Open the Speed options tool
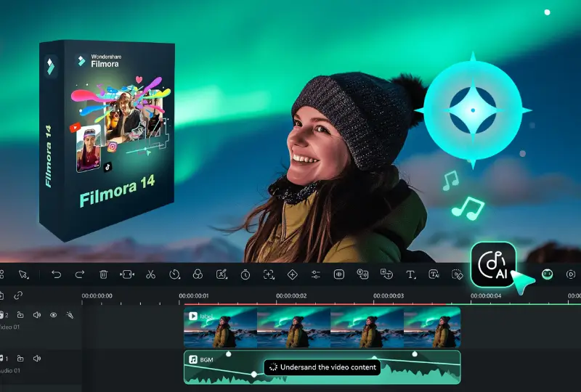Image resolution: width=581 pixels, height=392 pixels. (174, 274)
